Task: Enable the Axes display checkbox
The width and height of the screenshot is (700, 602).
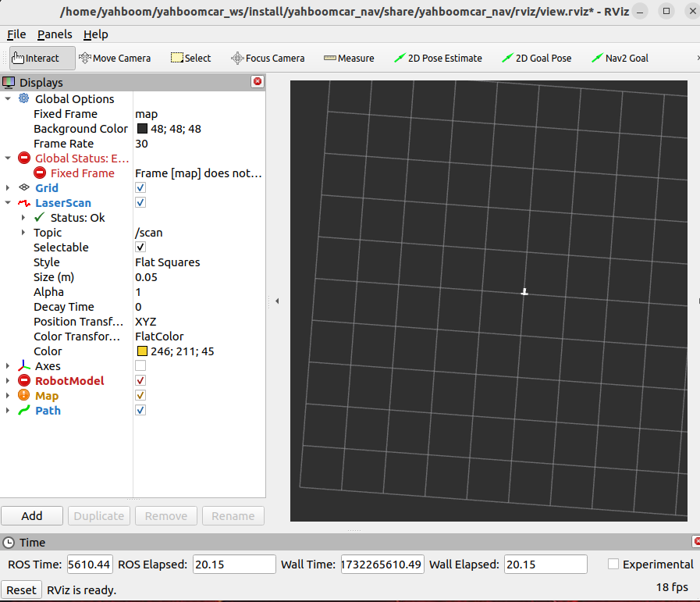Action: 140,365
